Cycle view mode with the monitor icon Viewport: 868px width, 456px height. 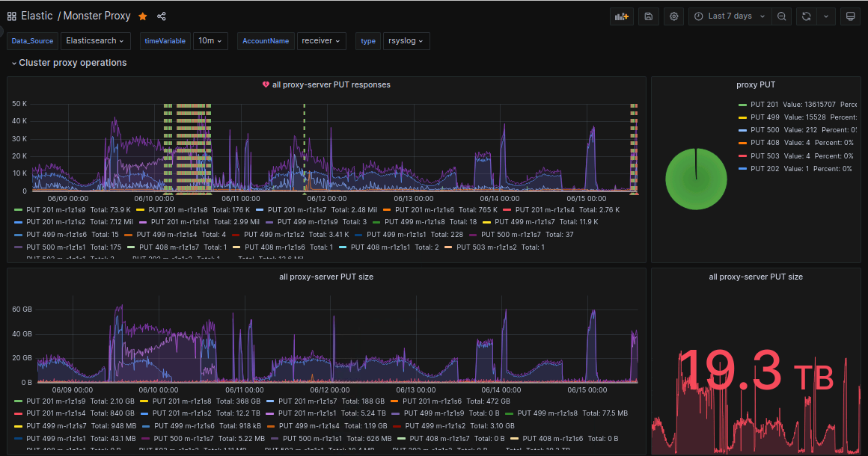click(x=849, y=16)
